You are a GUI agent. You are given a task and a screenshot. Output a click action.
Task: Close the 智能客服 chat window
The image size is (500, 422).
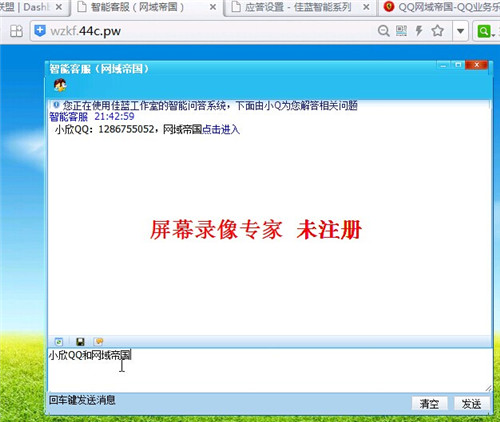tap(477, 65)
